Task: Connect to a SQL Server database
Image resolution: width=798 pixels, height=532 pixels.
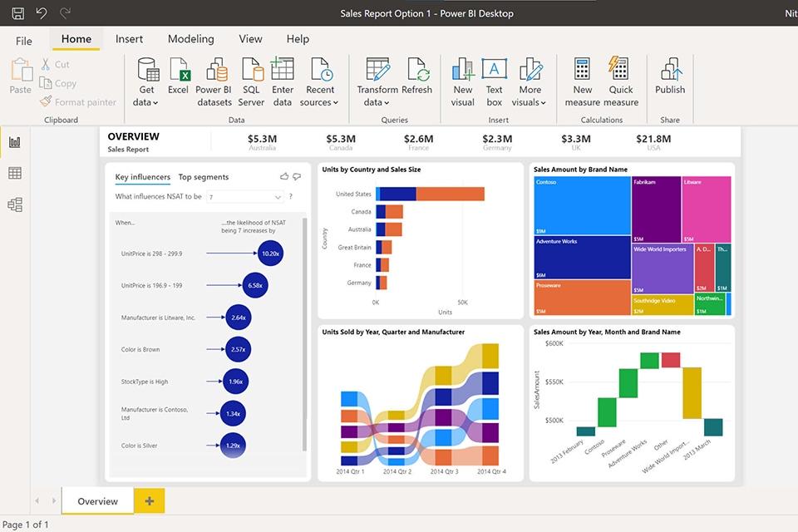Action: 251,79
